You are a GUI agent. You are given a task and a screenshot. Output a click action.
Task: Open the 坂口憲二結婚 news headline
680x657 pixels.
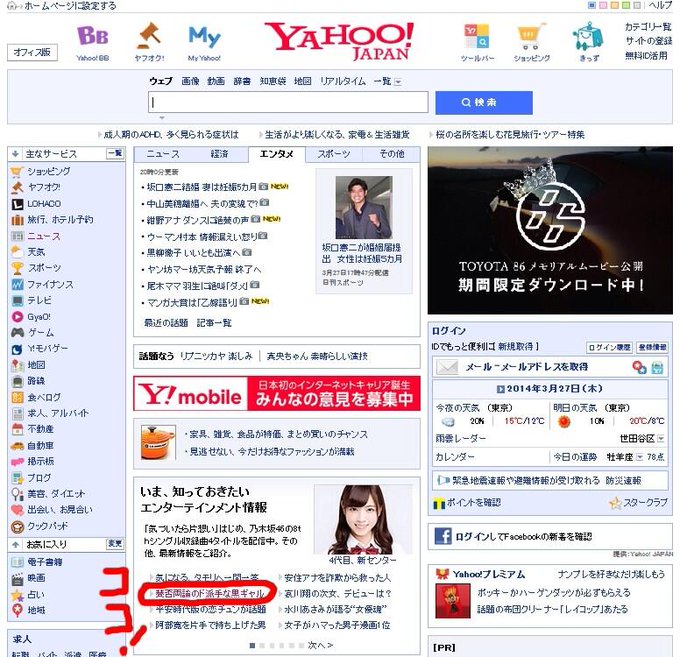[202, 187]
